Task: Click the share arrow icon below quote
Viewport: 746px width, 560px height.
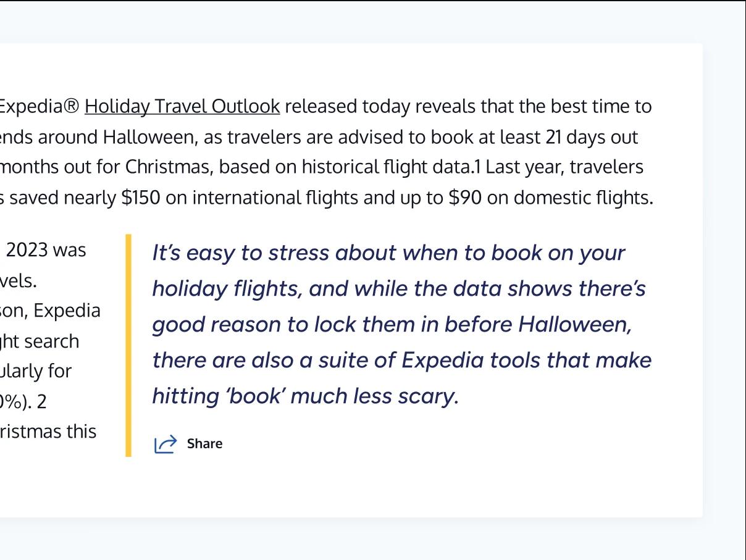Action: click(165, 444)
